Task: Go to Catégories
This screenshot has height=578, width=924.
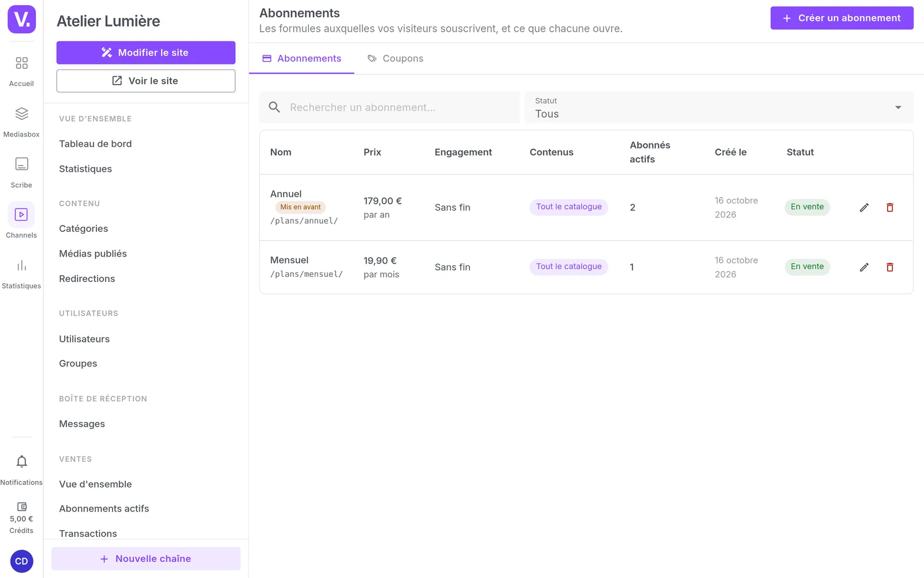Action: point(84,228)
